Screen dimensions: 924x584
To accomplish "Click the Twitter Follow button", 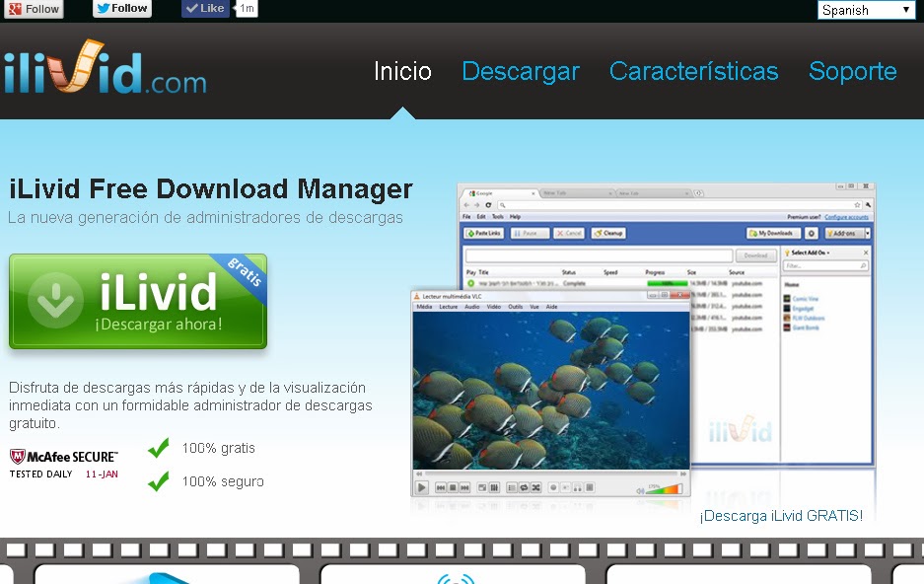I will tap(122, 8).
